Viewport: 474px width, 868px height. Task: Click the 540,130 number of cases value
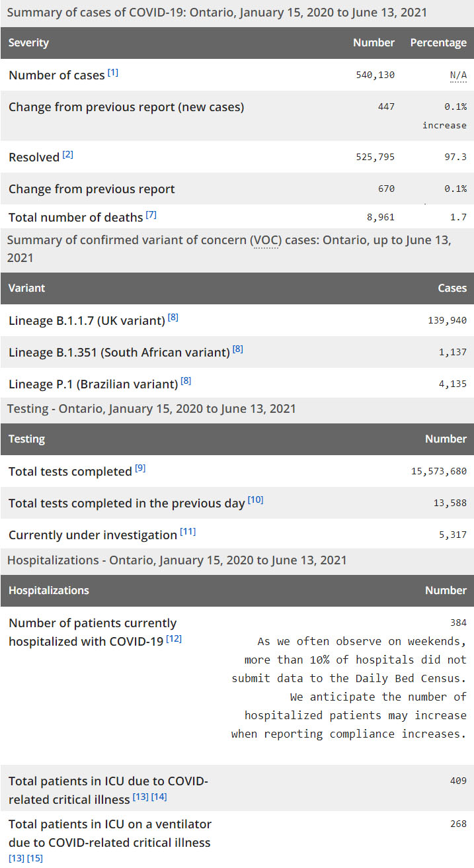point(375,75)
